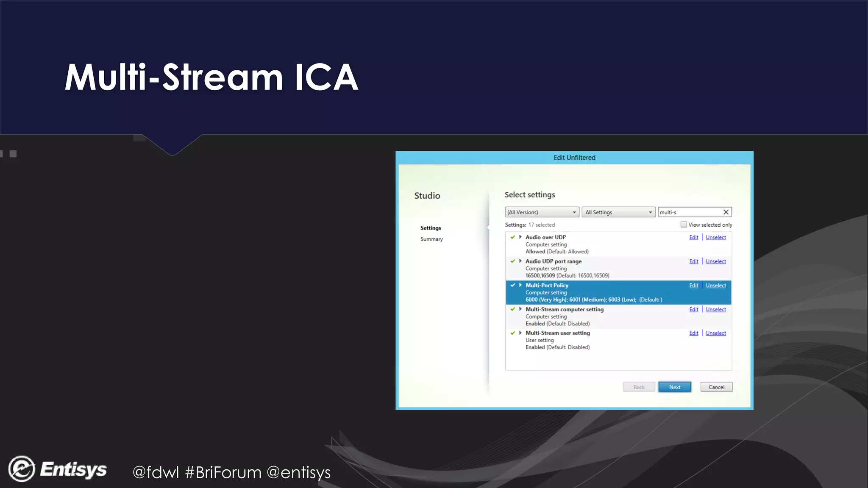The image size is (868, 488).
Task: Toggle checkmark for Multi-Stream user setting
Action: click(513, 333)
